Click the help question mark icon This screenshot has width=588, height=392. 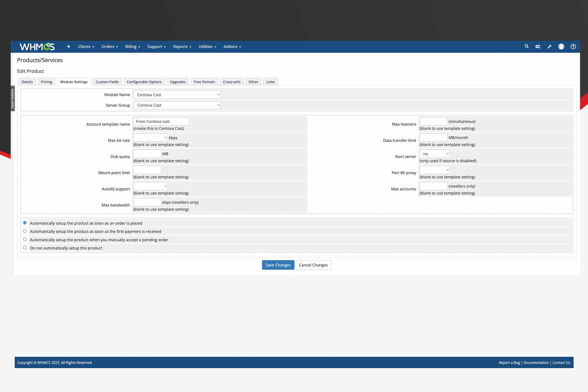573,47
